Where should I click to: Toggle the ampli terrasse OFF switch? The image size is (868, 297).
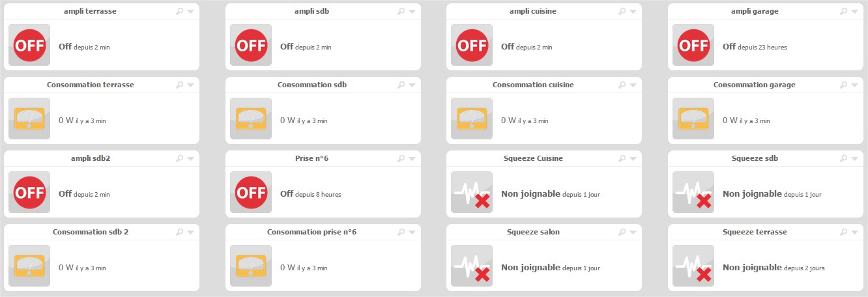(29, 45)
